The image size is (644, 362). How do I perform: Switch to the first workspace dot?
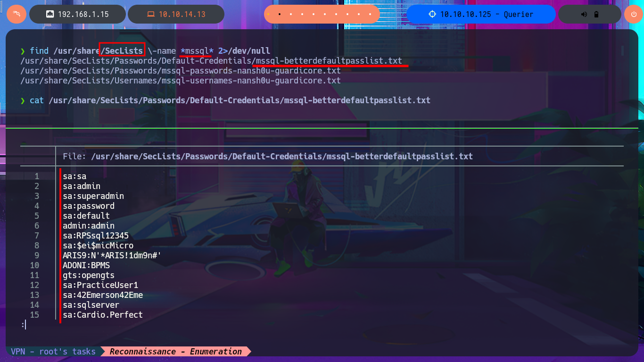pyautogui.click(x=268, y=14)
